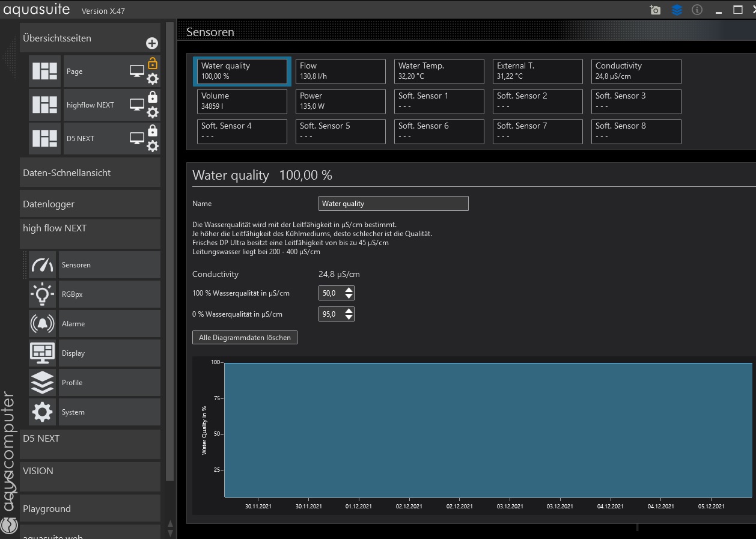This screenshot has width=756, height=539.
Task: Open the D5 NEXT overview page icon
Action: [x=45, y=138]
